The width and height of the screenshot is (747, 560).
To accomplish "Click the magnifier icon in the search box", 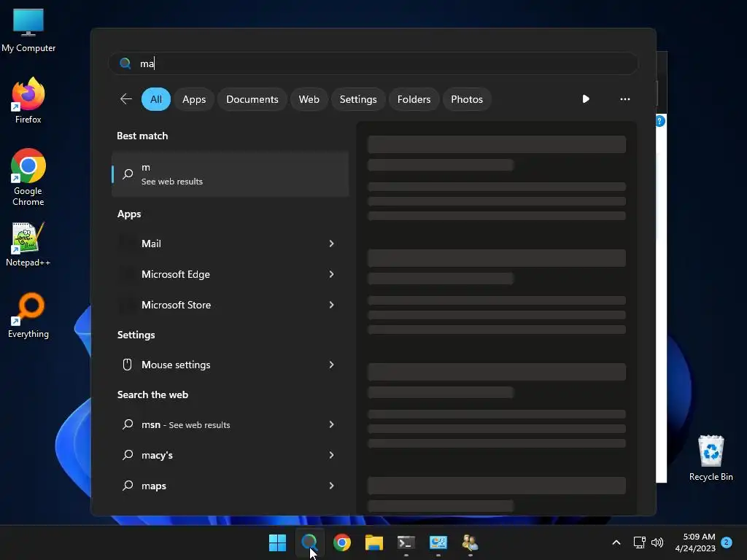I will pos(125,63).
